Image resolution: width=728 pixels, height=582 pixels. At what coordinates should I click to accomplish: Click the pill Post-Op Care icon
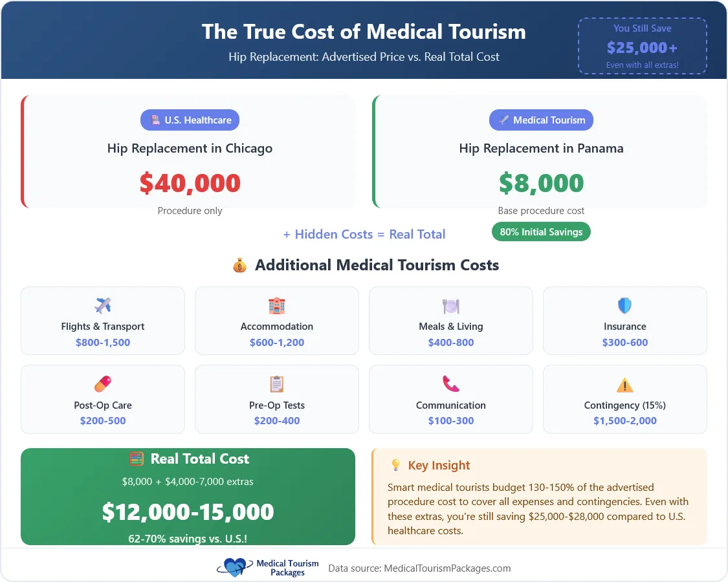tap(103, 384)
